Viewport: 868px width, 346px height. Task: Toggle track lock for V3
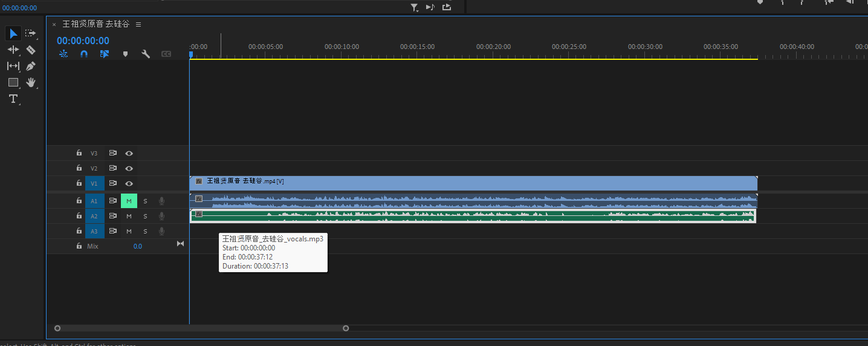pos(79,153)
